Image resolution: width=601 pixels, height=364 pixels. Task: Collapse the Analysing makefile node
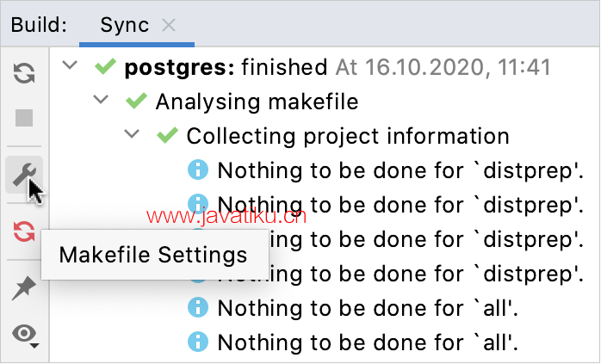(101, 100)
